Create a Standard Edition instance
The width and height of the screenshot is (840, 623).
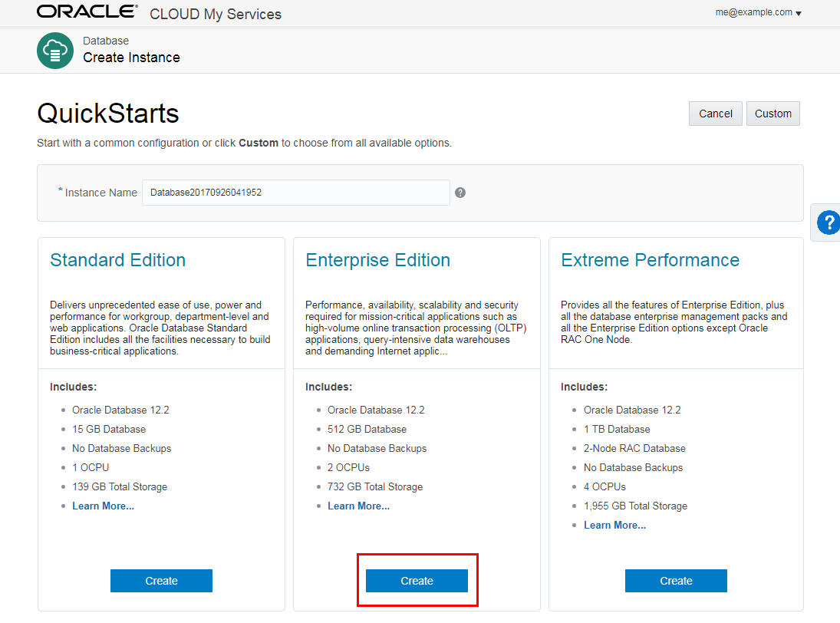click(x=161, y=581)
